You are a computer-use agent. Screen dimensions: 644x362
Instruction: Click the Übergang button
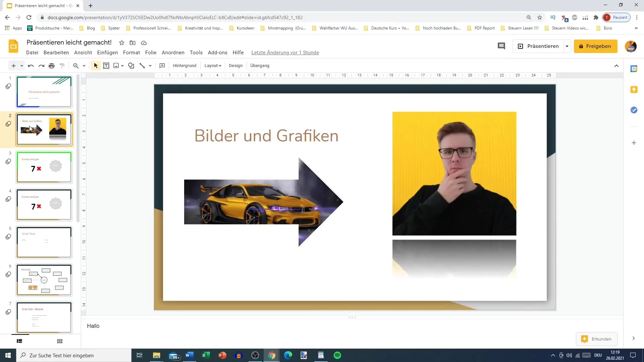pos(260,66)
